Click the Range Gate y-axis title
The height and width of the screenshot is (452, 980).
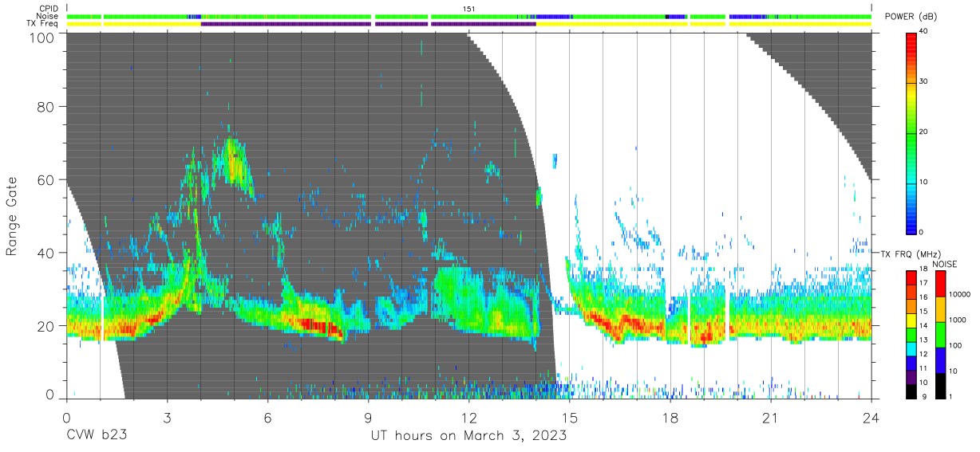click(12, 215)
